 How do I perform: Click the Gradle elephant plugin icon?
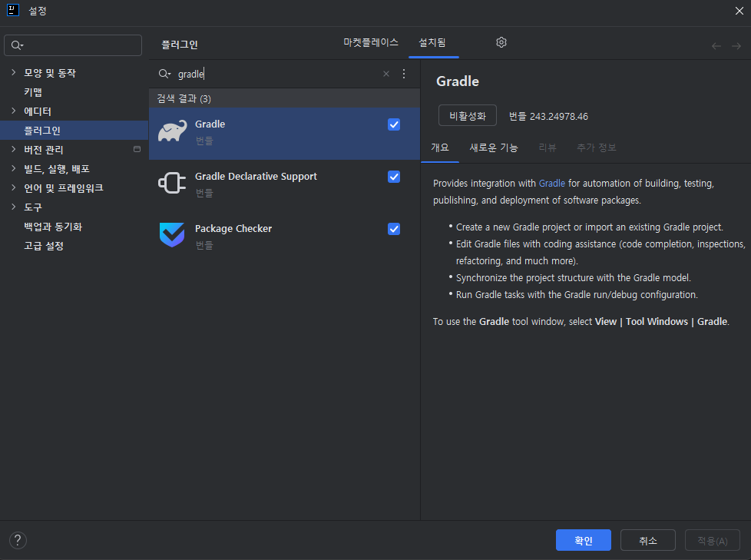tap(173, 131)
